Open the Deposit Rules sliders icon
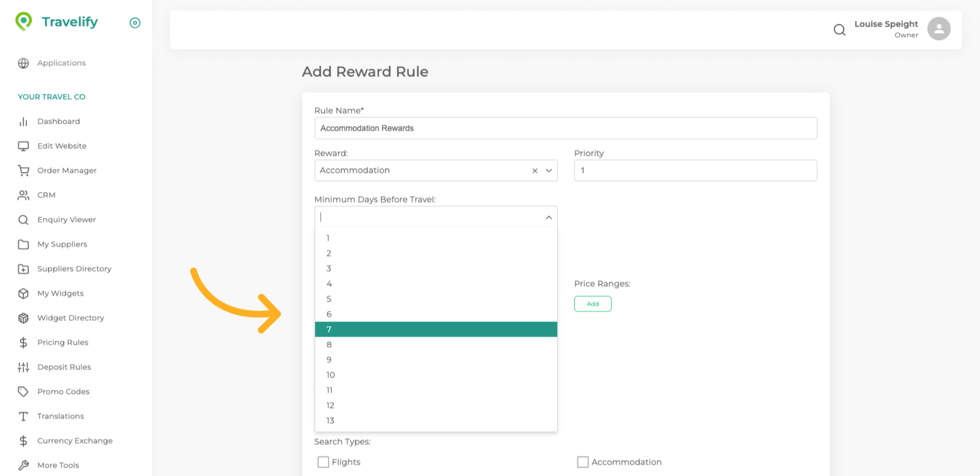 coord(23,367)
